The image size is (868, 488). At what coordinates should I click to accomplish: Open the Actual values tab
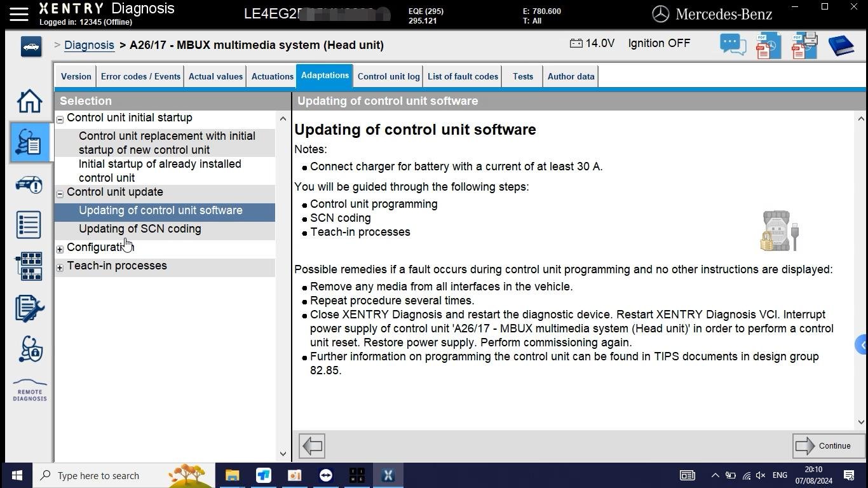pyautogui.click(x=215, y=76)
